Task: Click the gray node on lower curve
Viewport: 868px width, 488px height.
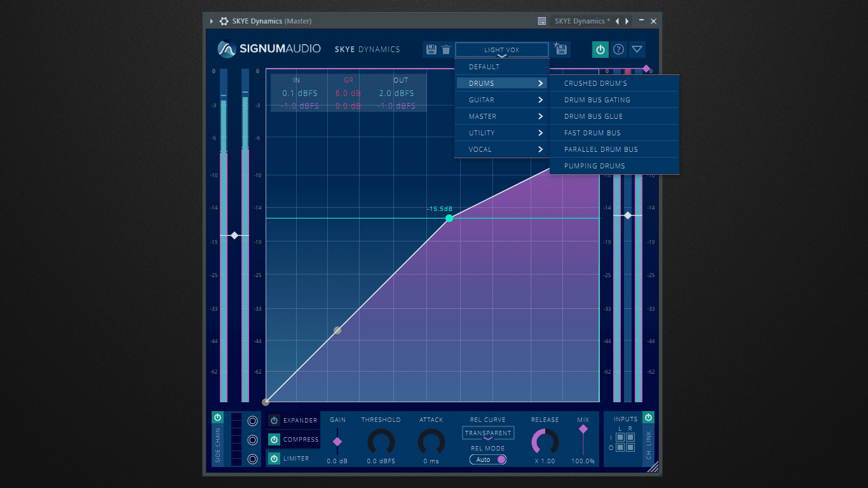Action: (x=337, y=330)
